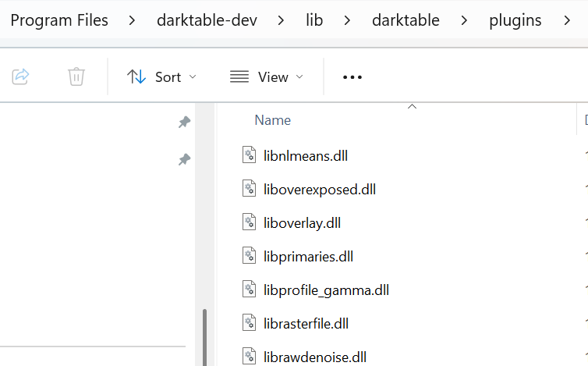Click the libprimaries.dll file icon
Screen dimensions: 588x366
[x=250, y=256]
